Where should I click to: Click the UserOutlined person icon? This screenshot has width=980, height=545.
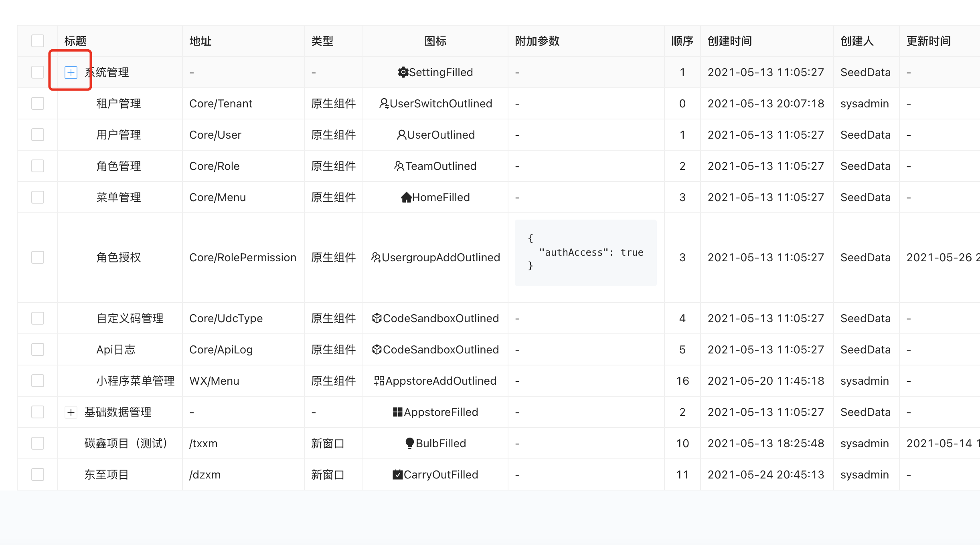point(401,135)
